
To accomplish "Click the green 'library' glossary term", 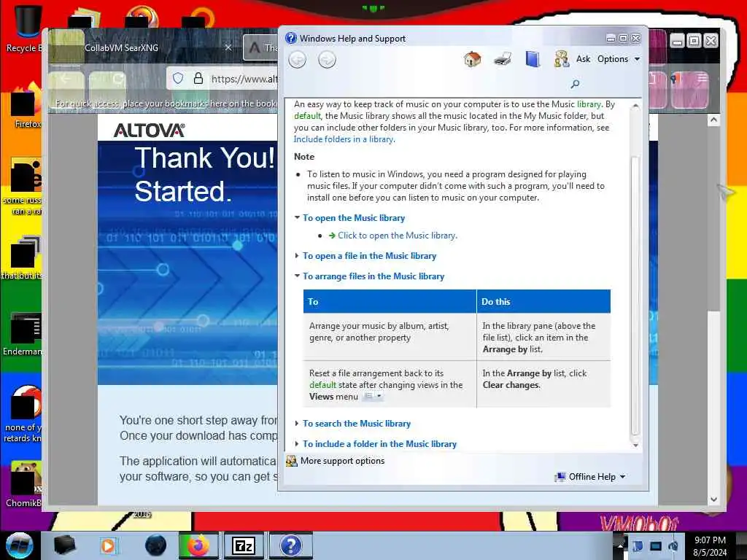I will [x=589, y=104].
